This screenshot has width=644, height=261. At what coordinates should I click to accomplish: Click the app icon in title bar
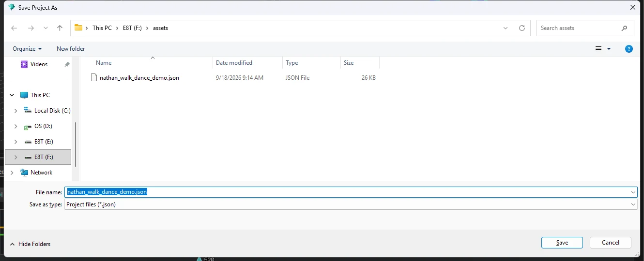12,7
